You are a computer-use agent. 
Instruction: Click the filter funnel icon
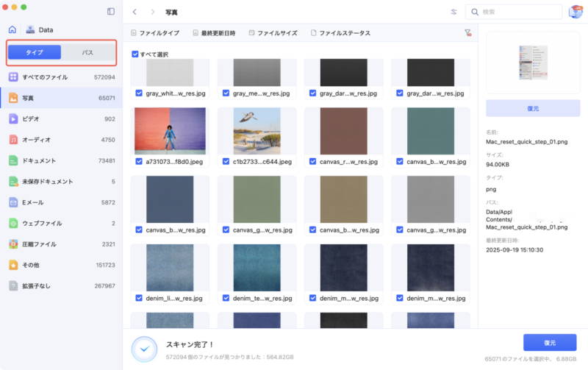[x=467, y=33]
